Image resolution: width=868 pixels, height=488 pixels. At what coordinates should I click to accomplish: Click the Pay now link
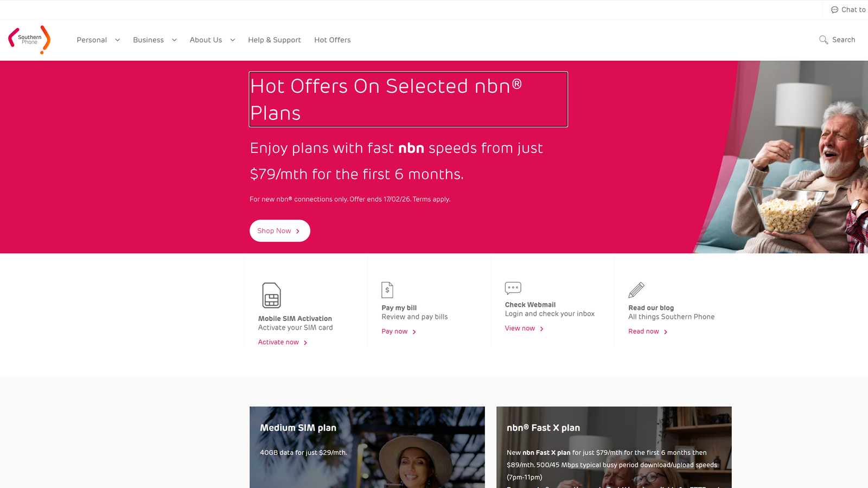[394, 331]
